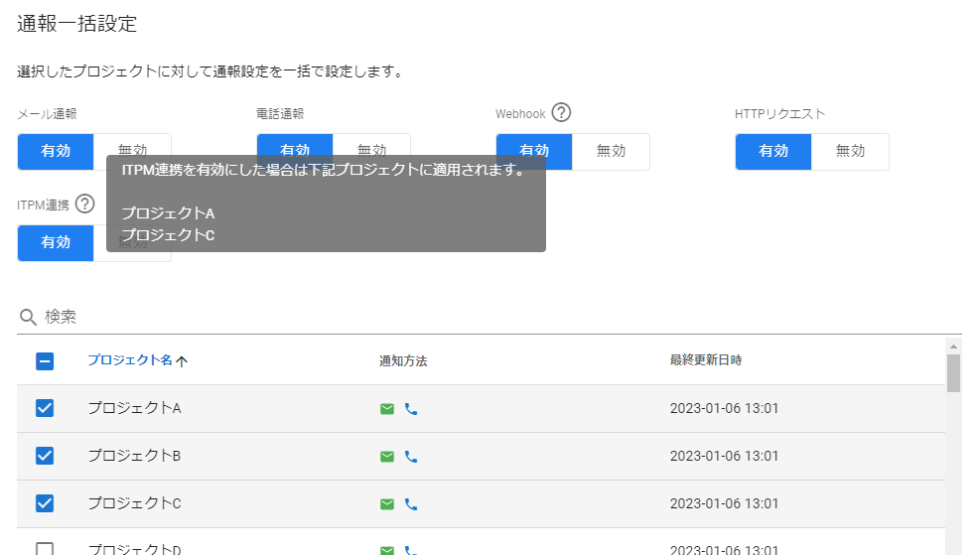
Task: Click the phone icon in プロジェクトA row
Action: (411, 409)
